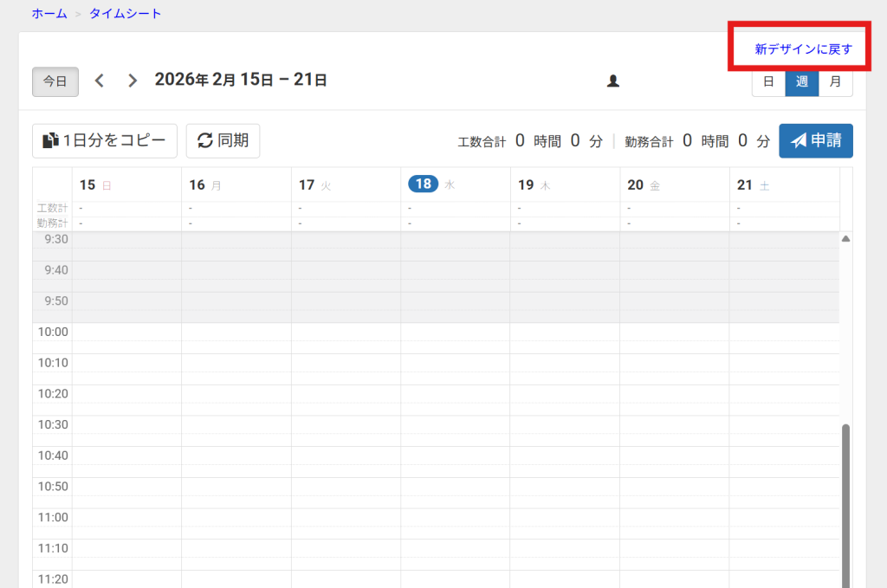Switch to 週 week view
This screenshot has height=588, width=887.
[x=802, y=81]
